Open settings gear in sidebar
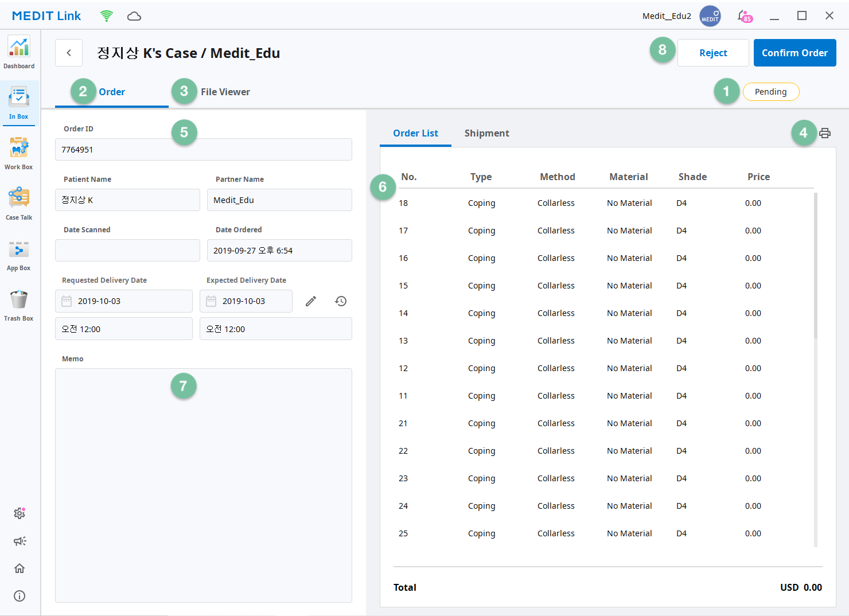Screen dimensions: 849x616 (20, 513)
